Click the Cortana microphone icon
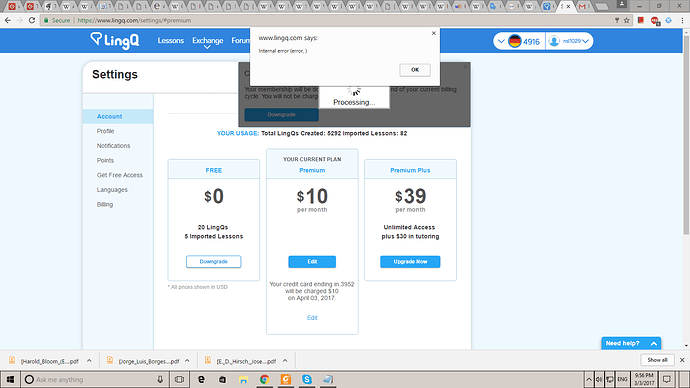The image size is (690, 388). coord(160,379)
